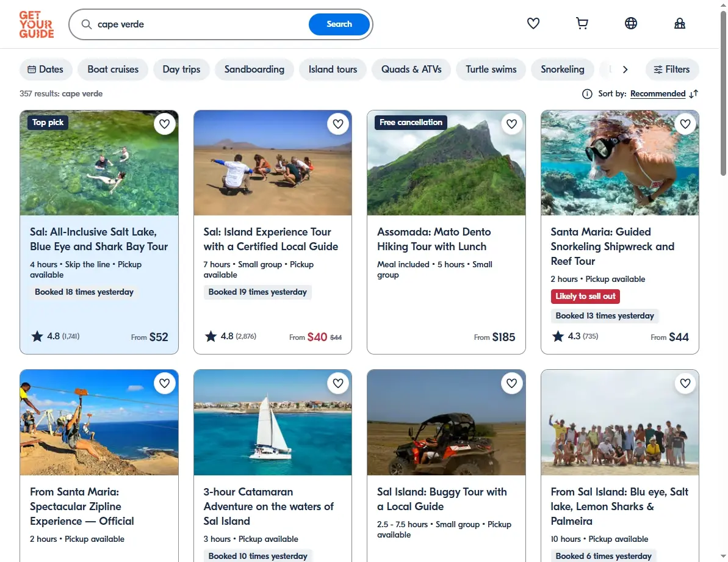728x562 pixels.
Task: Click the search magnifier icon
Action: pyautogui.click(x=87, y=24)
